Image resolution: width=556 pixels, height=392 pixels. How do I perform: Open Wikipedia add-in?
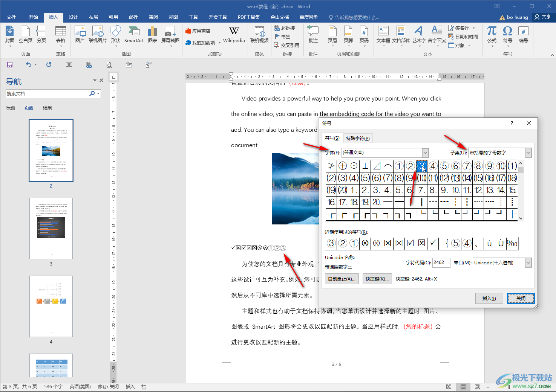coord(234,35)
